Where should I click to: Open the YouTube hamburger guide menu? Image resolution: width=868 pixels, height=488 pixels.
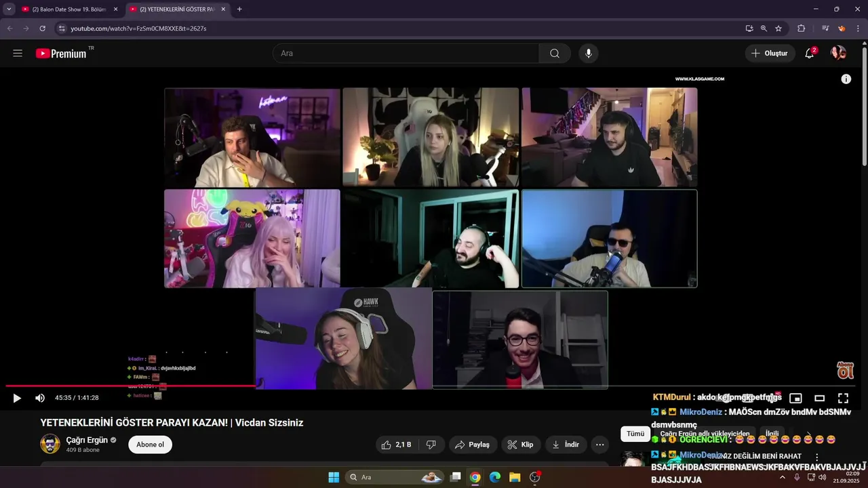pos(18,54)
